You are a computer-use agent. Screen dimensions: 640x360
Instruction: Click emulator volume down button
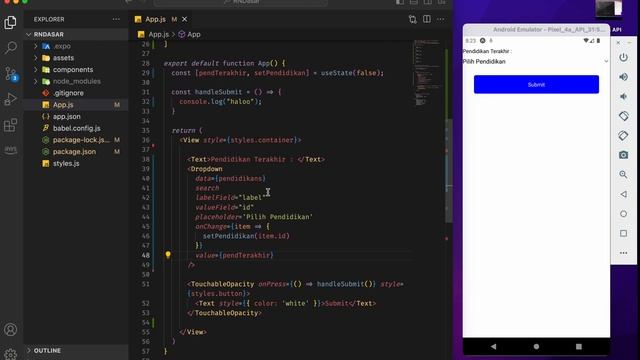(623, 97)
